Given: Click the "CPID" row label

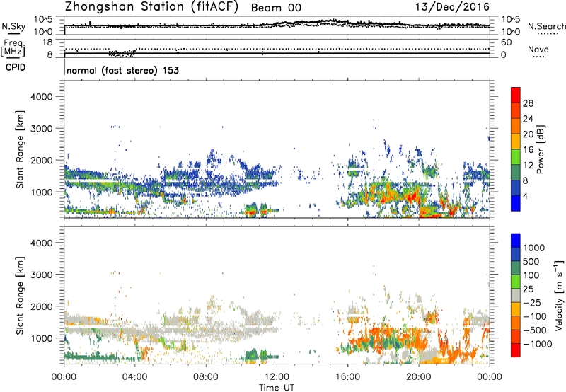Looking at the screenshot, I should coord(16,67).
